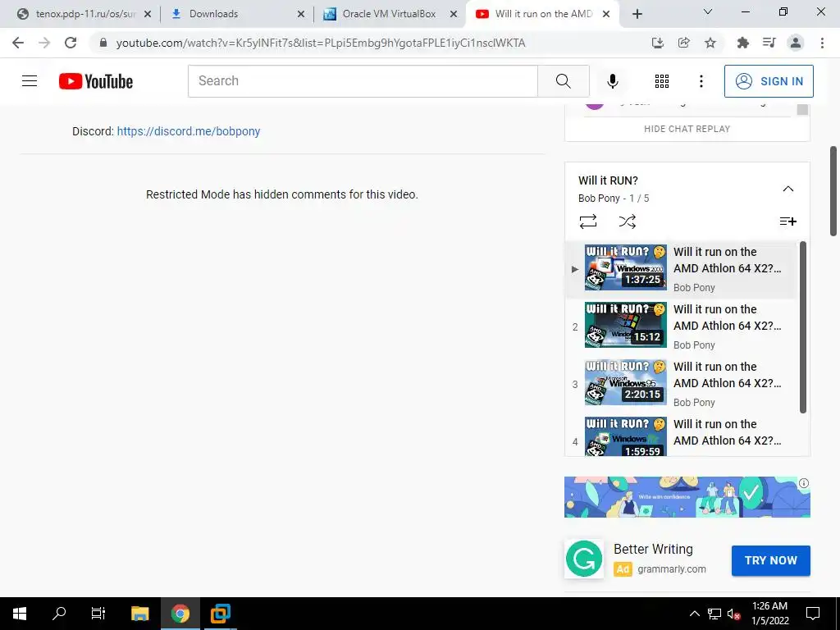
Task: Open Chrome three-dot menu
Action: click(822, 43)
